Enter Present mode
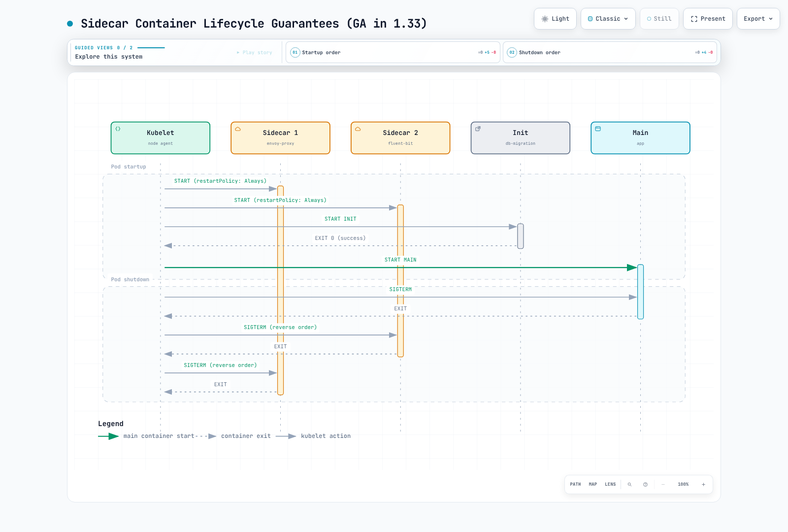788x532 pixels. click(x=708, y=19)
